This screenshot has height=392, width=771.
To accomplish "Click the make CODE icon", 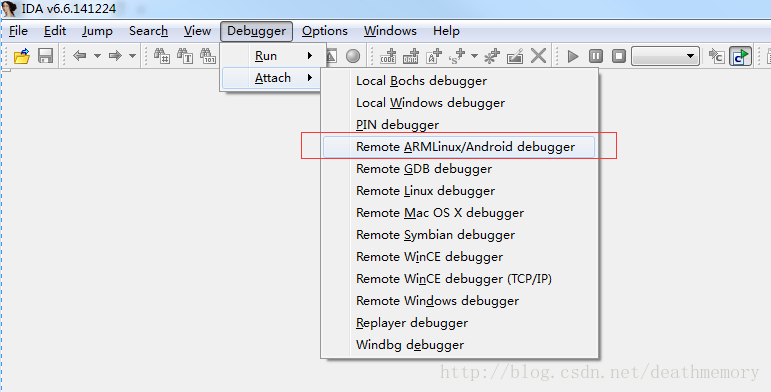I will pos(388,56).
